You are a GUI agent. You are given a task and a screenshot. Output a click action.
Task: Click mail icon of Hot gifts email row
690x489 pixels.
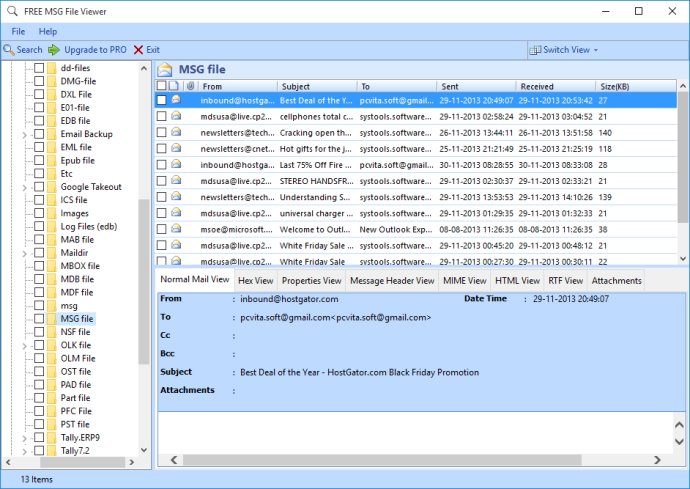point(176,148)
